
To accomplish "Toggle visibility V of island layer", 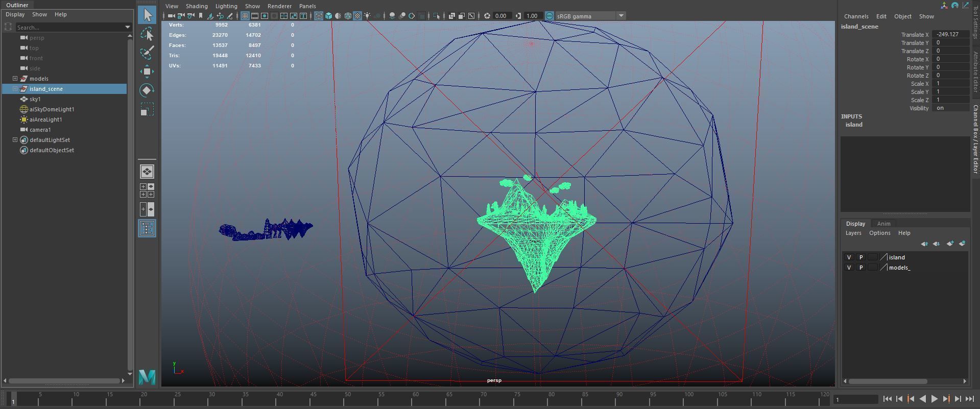I will pos(849,257).
